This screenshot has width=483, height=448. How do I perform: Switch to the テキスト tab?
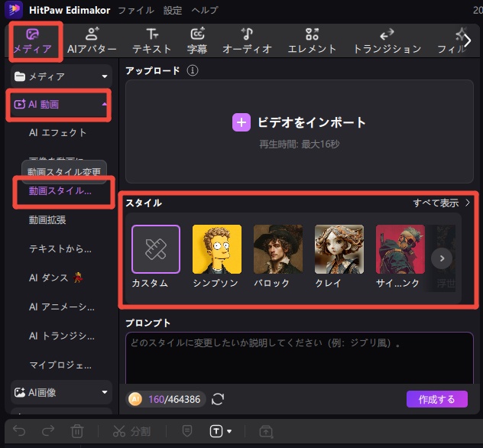click(x=152, y=41)
